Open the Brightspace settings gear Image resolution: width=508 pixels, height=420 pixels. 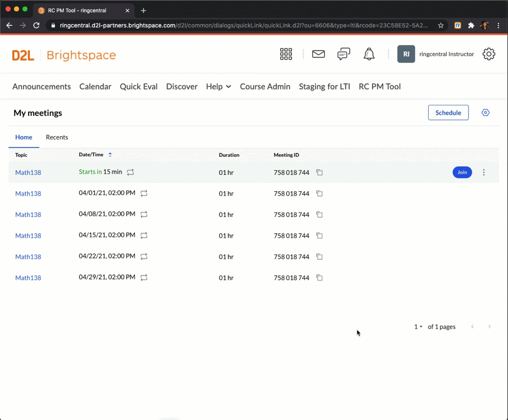pyautogui.click(x=488, y=54)
